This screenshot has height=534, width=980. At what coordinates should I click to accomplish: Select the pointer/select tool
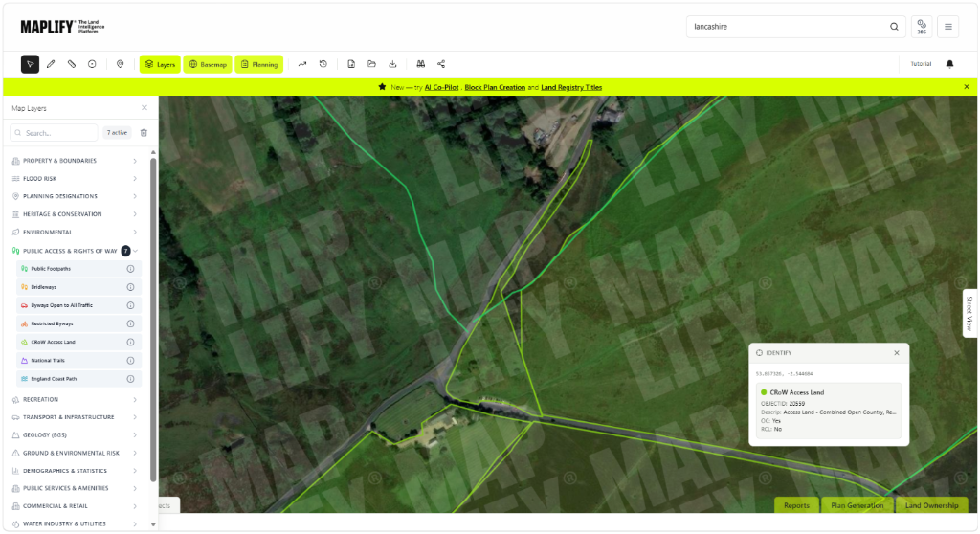(30, 64)
